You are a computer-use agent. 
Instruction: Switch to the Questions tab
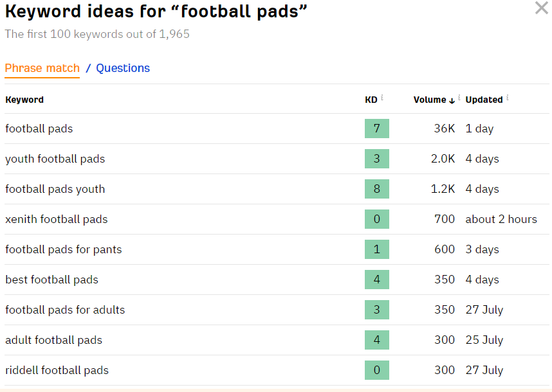pos(123,68)
